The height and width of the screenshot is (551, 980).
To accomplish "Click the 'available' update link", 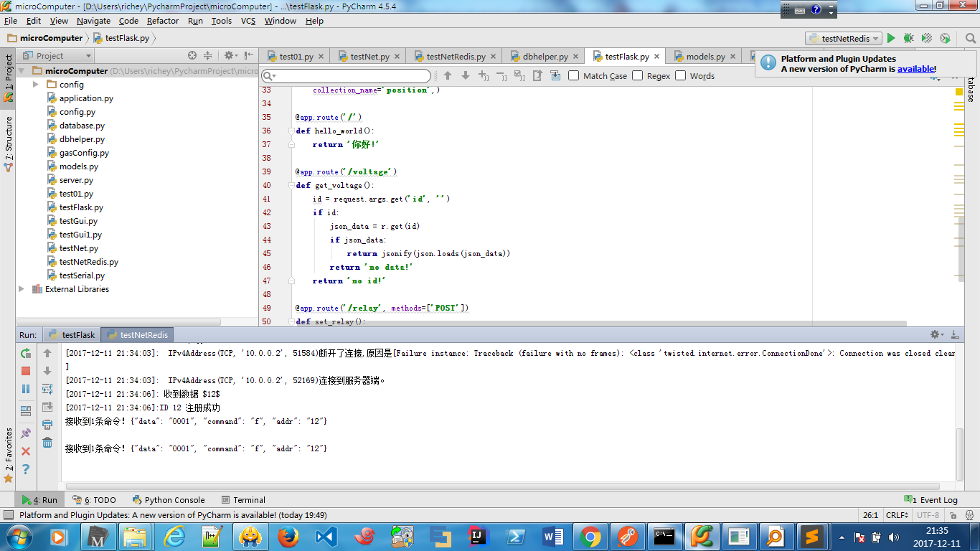I will (x=915, y=69).
